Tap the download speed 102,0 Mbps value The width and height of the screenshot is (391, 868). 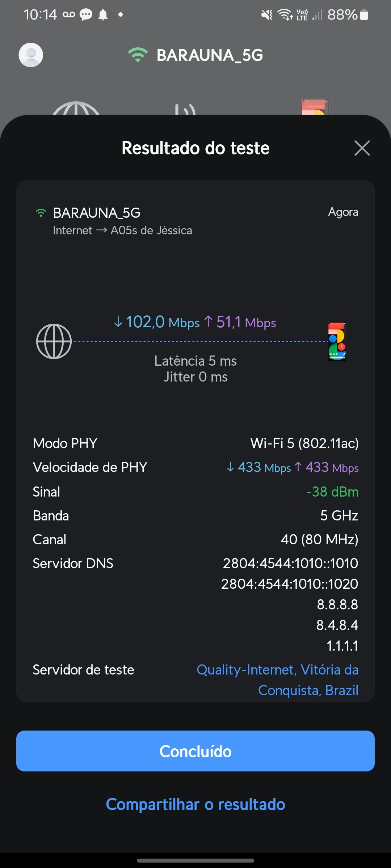tap(157, 322)
